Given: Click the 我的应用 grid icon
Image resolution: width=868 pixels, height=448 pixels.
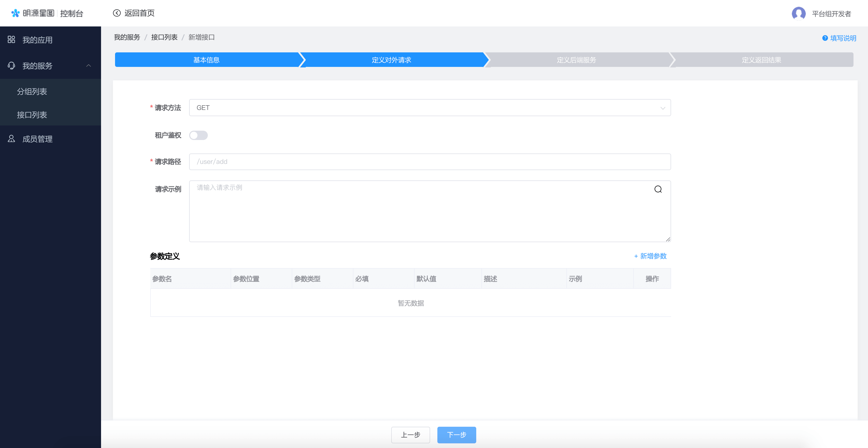Looking at the screenshot, I should coord(11,40).
